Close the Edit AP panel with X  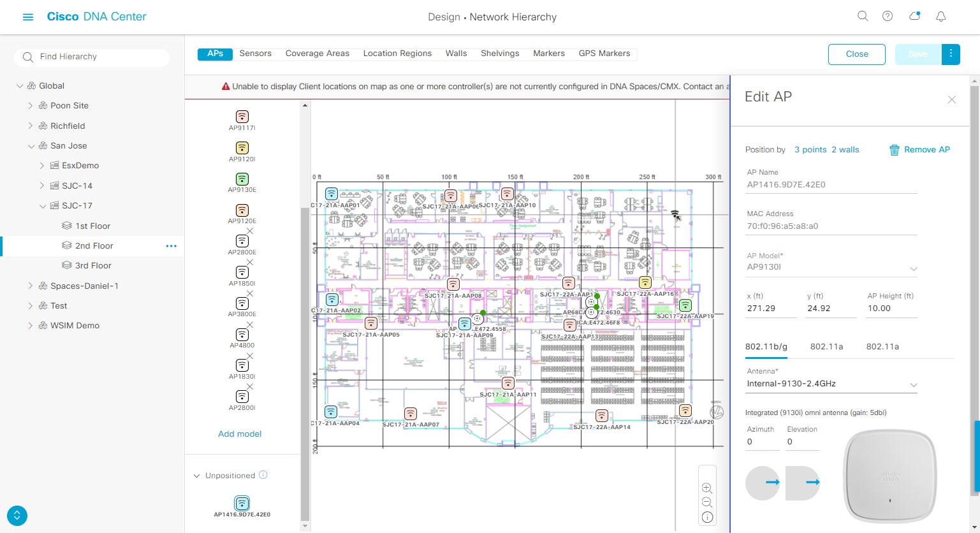click(951, 99)
